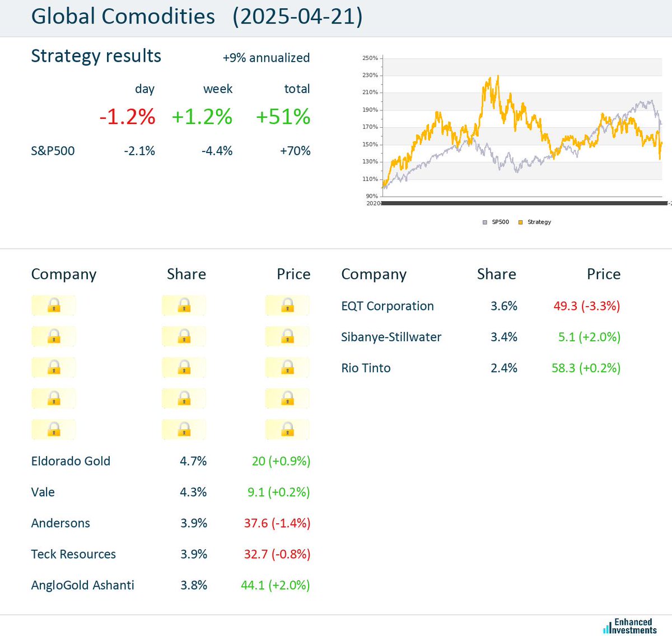Click the SP500 legend color swatch

coord(485,222)
